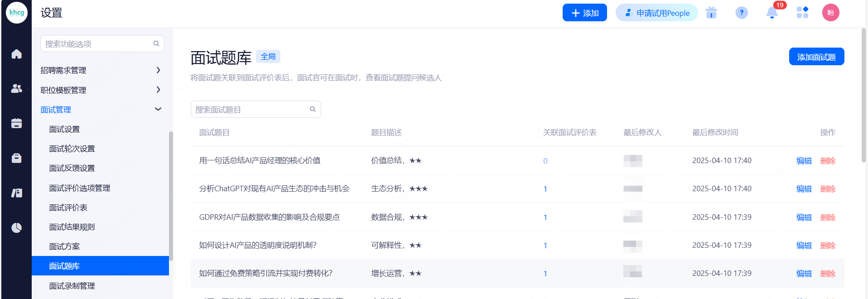This screenshot has height=299, width=868.
Task: Open the app grid switcher icon
Action: coord(802,13)
